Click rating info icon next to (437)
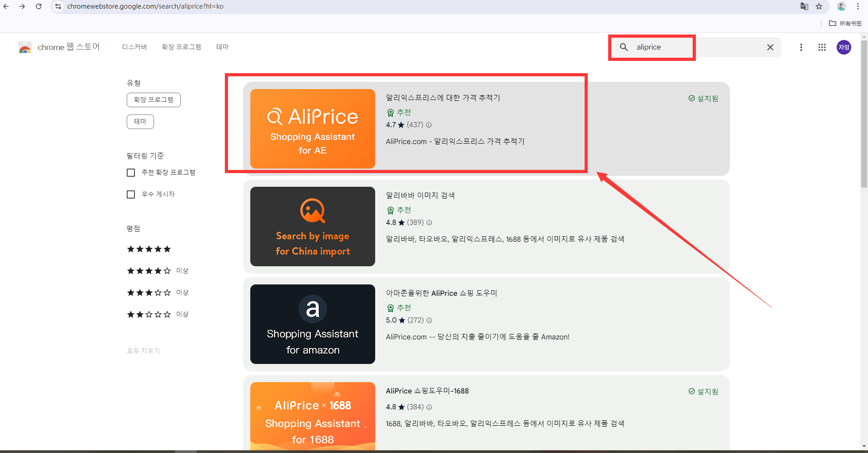 tap(429, 125)
